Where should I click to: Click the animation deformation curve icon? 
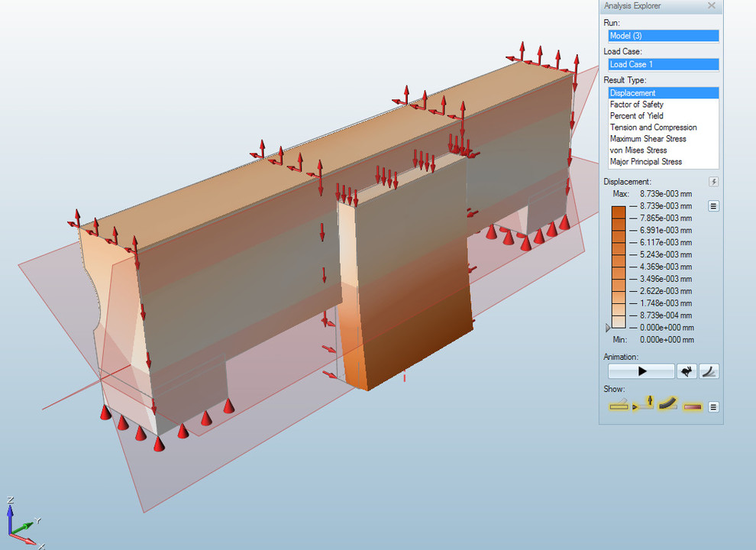pos(709,371)
